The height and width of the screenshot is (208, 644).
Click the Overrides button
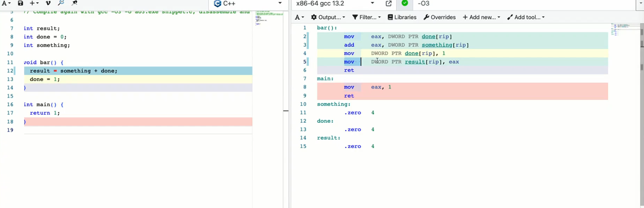[x=439, y=17]
